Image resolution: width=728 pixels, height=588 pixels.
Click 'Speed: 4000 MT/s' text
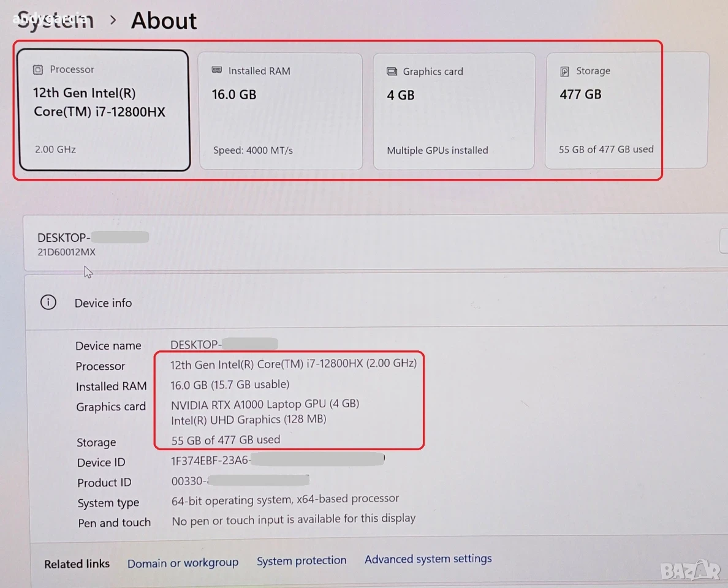(x=253, y=150)
